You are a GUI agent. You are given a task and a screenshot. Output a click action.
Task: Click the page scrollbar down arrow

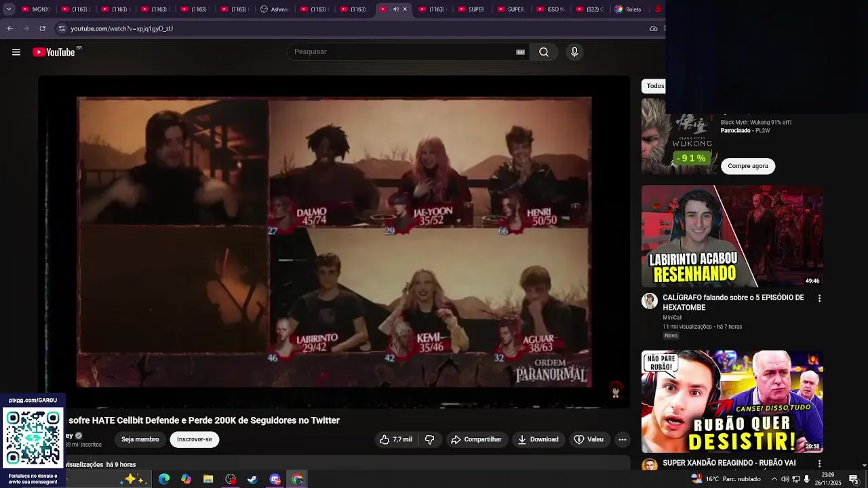[864, 465]
